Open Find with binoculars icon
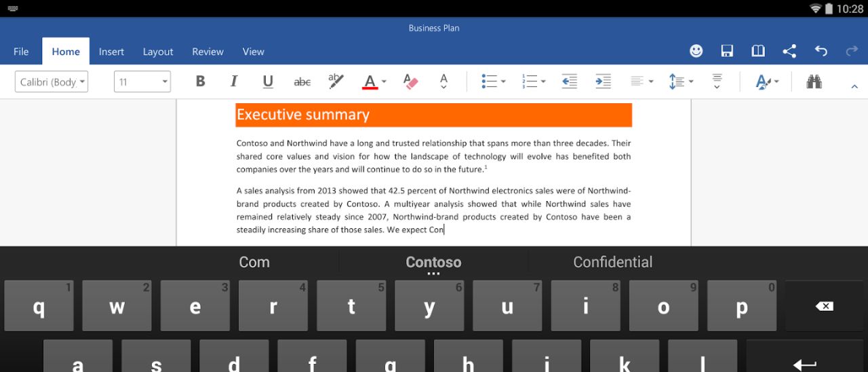Viewport: 868px width, 372px height. [814, 81]
